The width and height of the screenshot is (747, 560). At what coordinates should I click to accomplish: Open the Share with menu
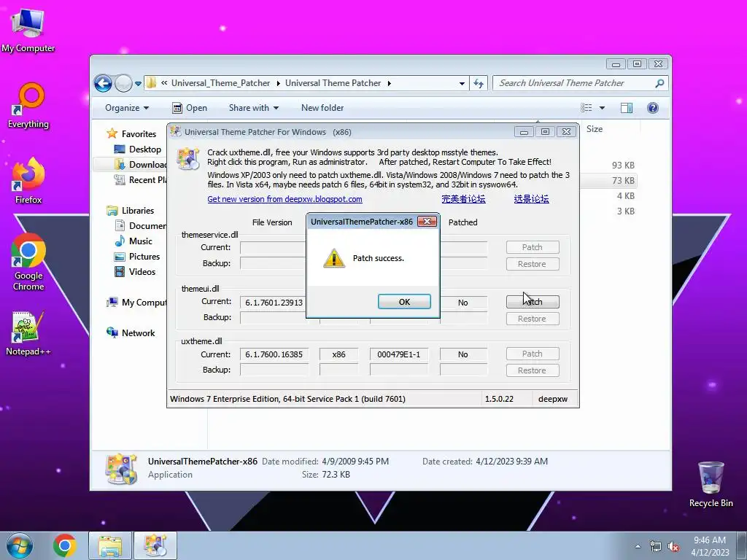pos(253,108)
